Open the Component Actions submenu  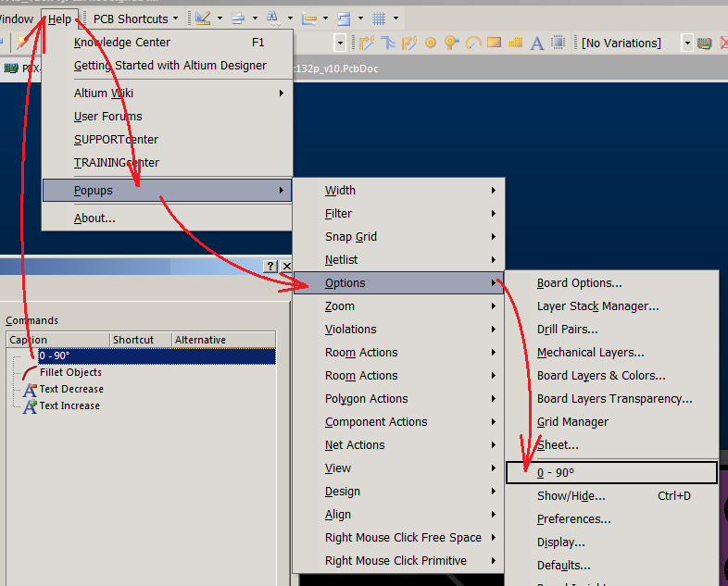point(399,422)
